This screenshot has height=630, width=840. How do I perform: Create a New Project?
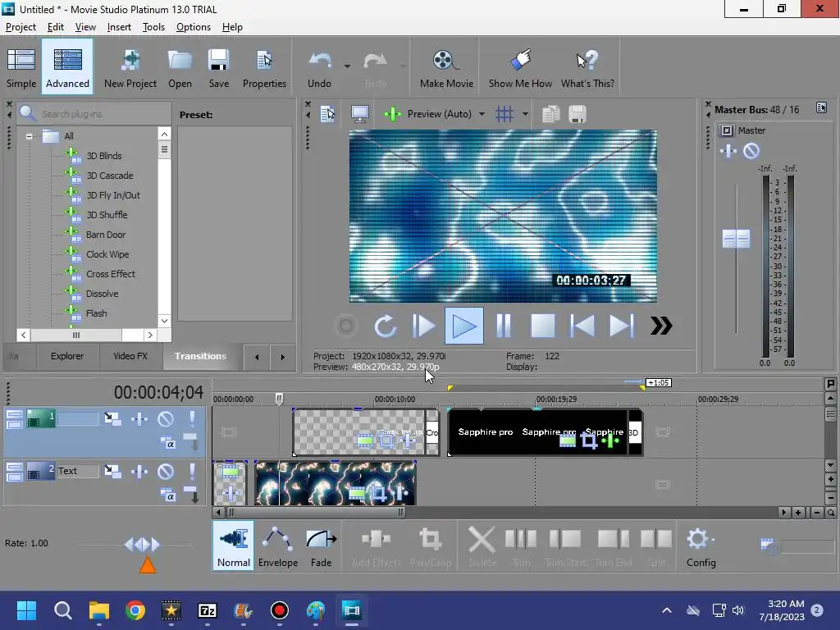[130, 67]
